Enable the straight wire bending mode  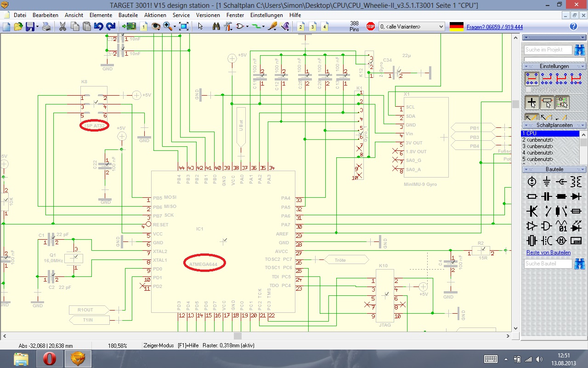(x=532, y=118)
